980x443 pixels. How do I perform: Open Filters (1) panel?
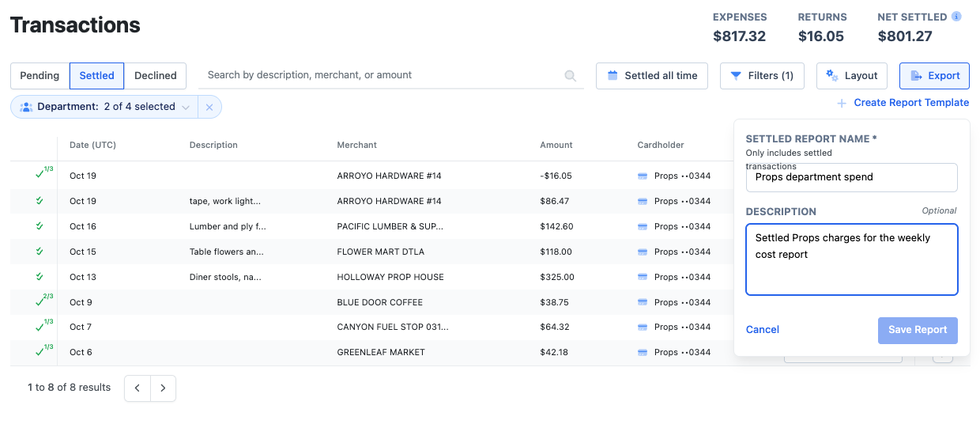coord(762,76)
